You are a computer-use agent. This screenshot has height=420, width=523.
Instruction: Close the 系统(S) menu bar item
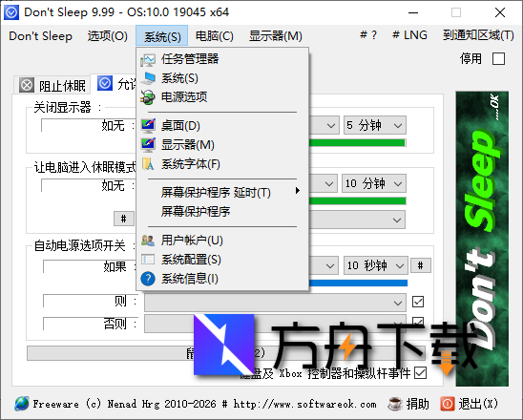tap(162, 36)
